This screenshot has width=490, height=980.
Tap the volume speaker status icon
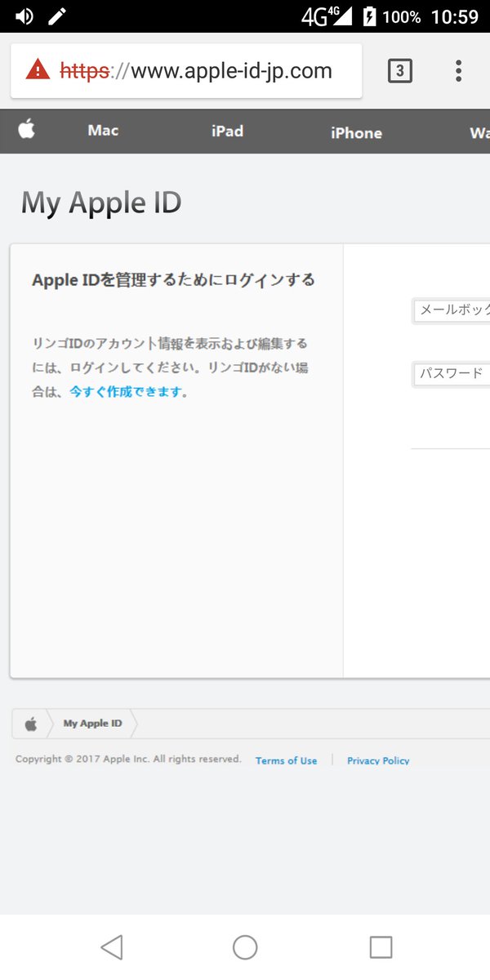[x=24, y=16]
